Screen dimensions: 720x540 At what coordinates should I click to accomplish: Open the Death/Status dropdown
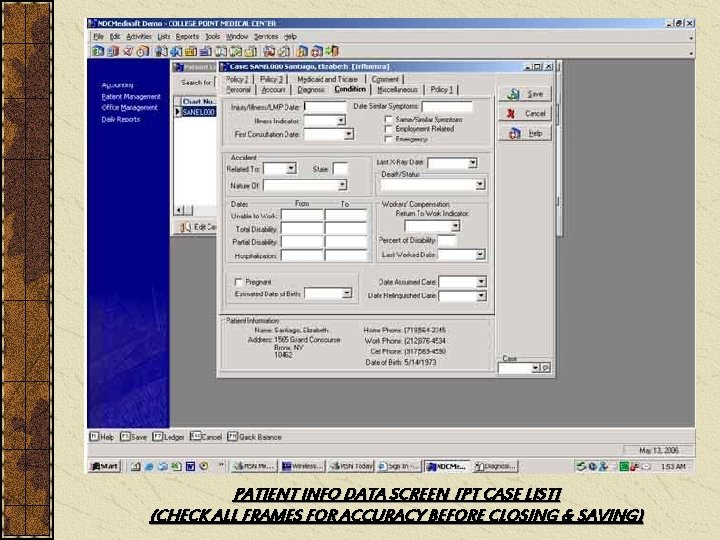click(x=480, y=185)
